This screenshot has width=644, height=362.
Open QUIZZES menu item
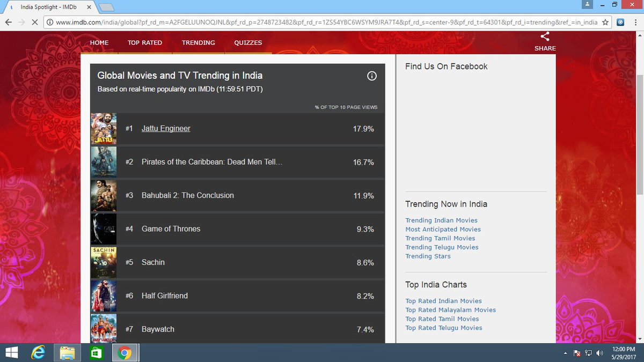pyautogui.click(x=248, y=42)
